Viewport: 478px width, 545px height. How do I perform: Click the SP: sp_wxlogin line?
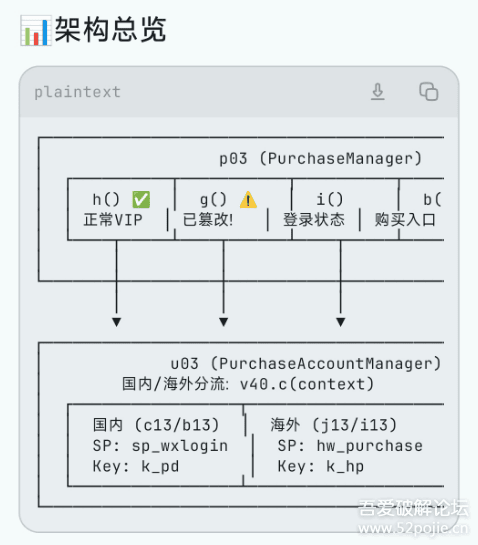point(160,446)
